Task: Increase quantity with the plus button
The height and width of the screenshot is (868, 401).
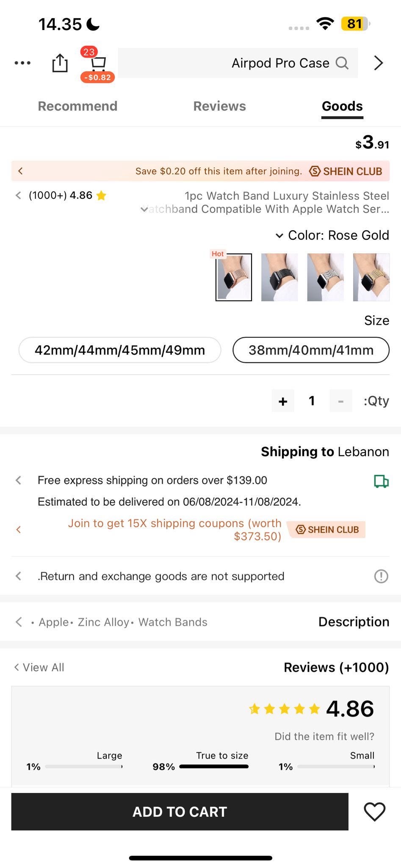Action: click(x=283, y=401)
